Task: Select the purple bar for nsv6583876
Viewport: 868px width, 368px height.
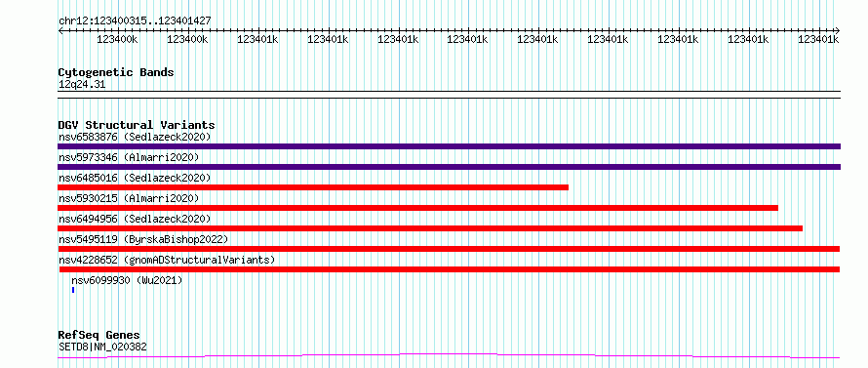Action: tap(449, 146)
